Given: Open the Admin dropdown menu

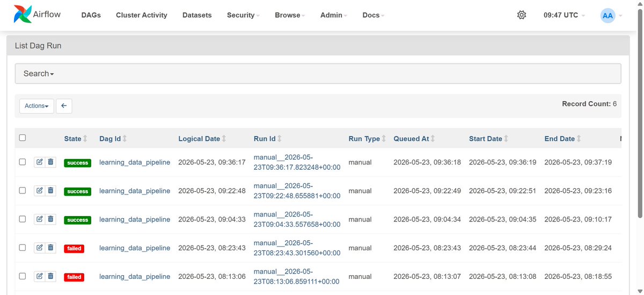Looking at the screenshot, I should pos(334,15).
